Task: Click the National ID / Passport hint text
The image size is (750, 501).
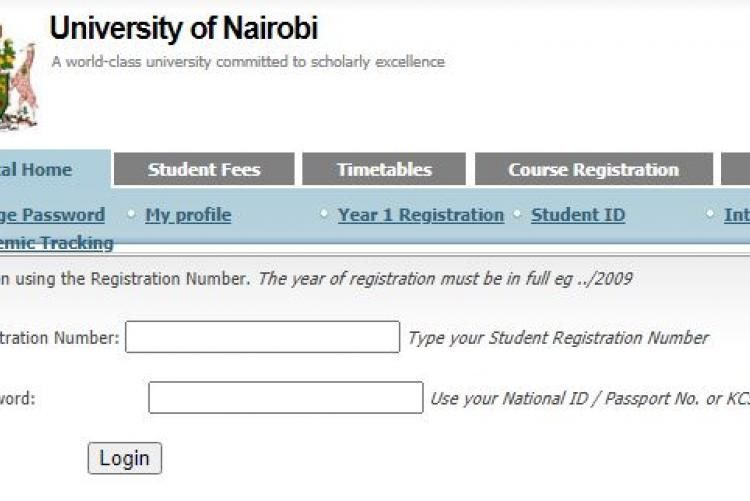Action: [x=590, y=399]
